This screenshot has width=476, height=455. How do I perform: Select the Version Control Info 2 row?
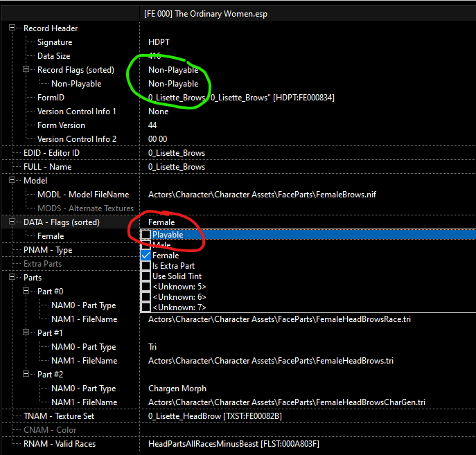pyautogui.click(x=77, y=139)
